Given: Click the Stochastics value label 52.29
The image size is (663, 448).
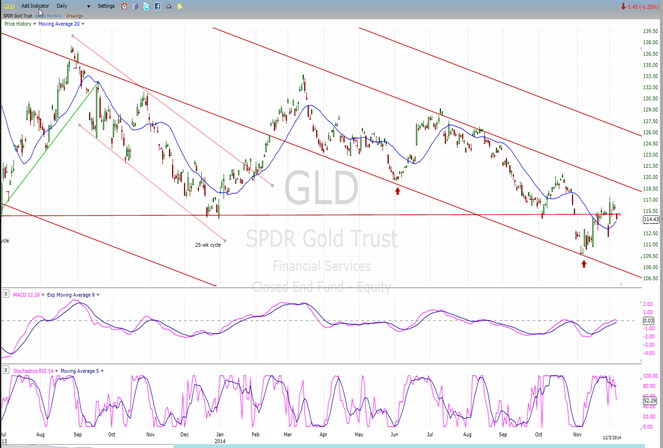Looking at the screenshot, I should pyautogui.click(x=649, y=400).
